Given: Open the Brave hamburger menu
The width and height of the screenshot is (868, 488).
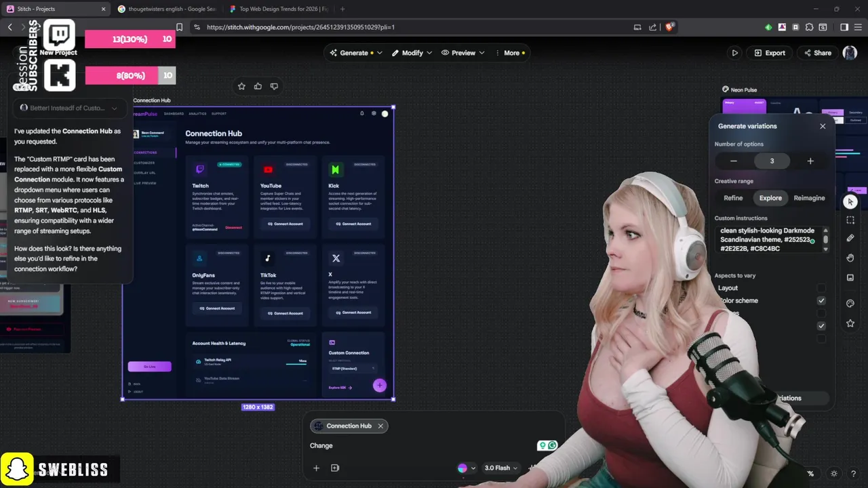Looking at the screenshot, I should pos(858,27).
